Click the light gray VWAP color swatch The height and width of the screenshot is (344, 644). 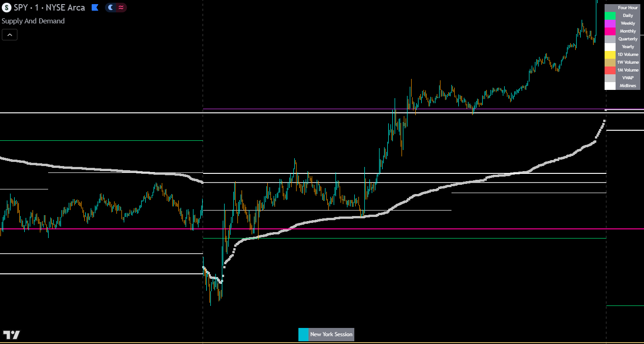[610, 78]
